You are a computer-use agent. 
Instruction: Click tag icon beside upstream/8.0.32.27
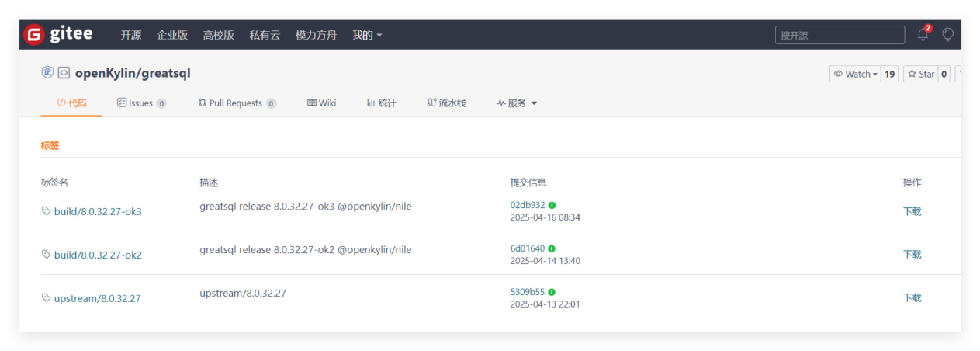point(46,298)
